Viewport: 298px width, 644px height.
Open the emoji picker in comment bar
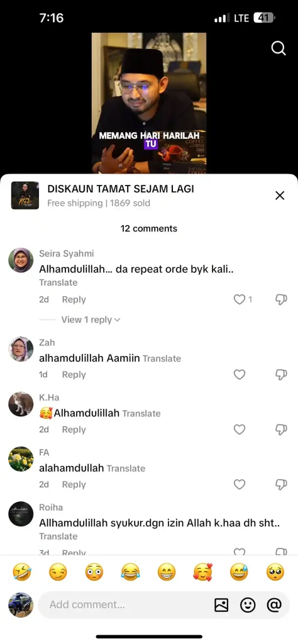[x=248, y=604]
